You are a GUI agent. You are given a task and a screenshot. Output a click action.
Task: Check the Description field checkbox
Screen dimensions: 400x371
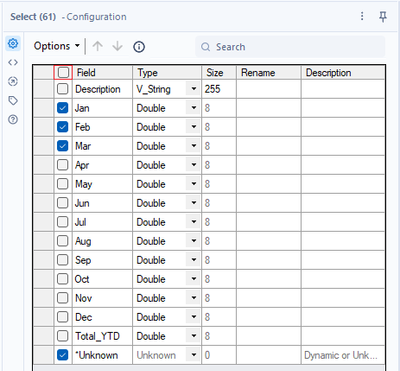(63, 89)
